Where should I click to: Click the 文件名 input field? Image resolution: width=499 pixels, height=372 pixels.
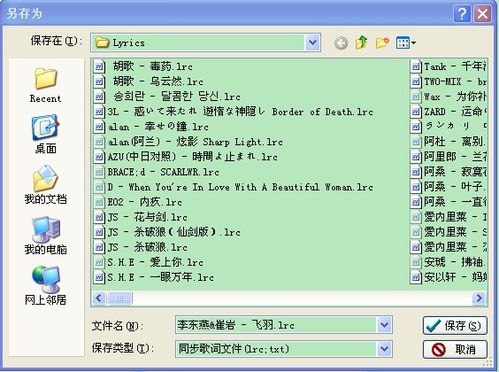[276, 325]
